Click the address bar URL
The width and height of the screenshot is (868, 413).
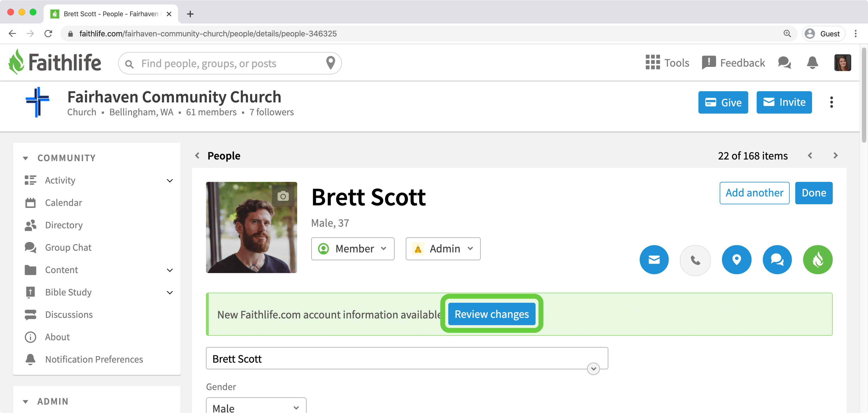208,33
